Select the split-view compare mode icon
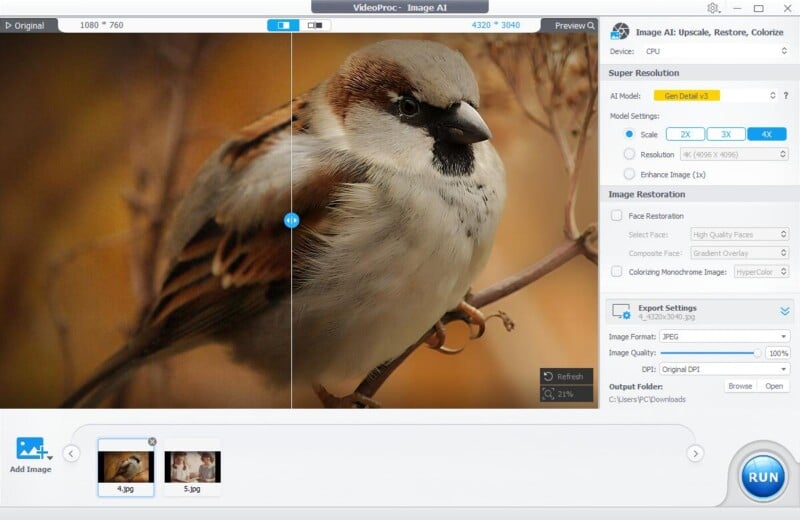Image resolution: width=800 pixels, height=520 pixels. tap(283, 25)
